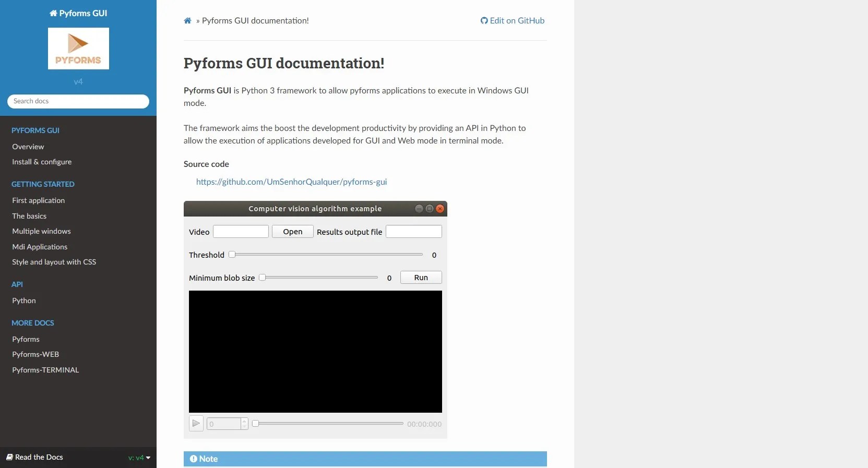This screenshot has height=468, width=868.
Task: Follow the Pyforms docs link in sidebar
Action: pos(26,339)
